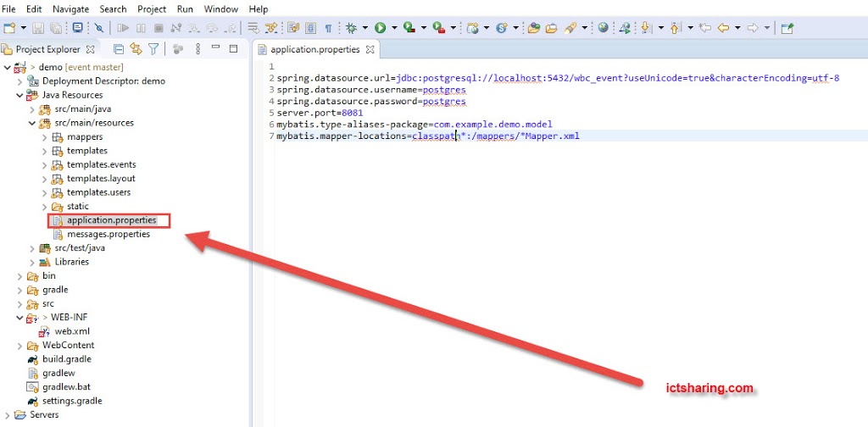Viewport: 868px width, 427px height.
Task: Collapse the src/main/resources folder
Action: click(31, 123)
